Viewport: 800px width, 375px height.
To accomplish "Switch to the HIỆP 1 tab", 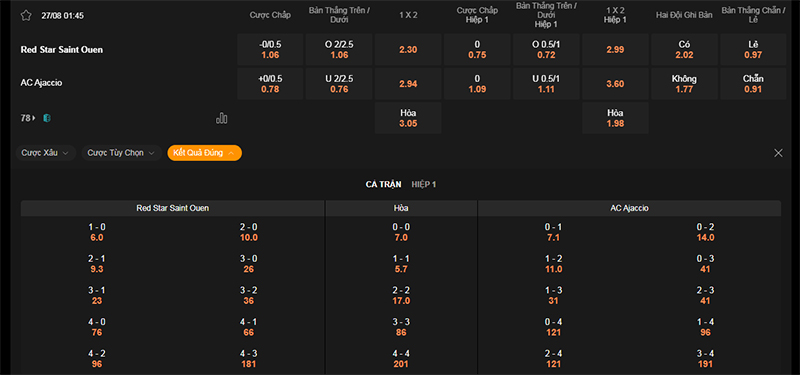I will [423, 185].
